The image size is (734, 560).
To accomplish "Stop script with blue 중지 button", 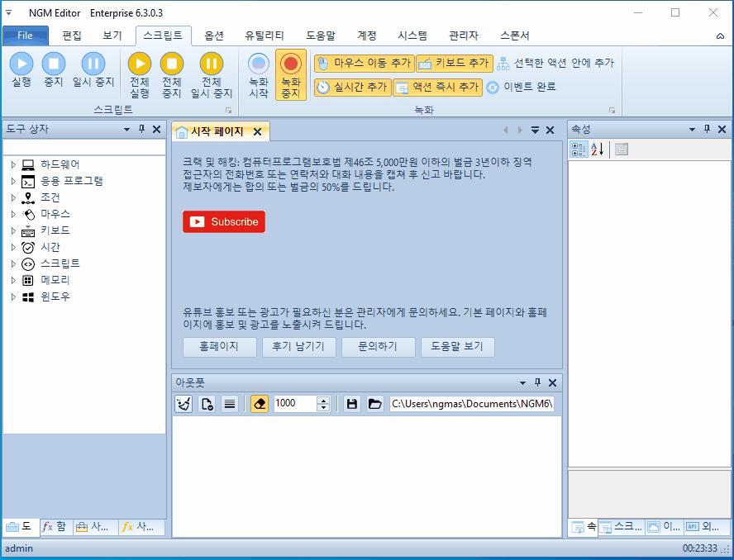I will [x=54, y=69].
